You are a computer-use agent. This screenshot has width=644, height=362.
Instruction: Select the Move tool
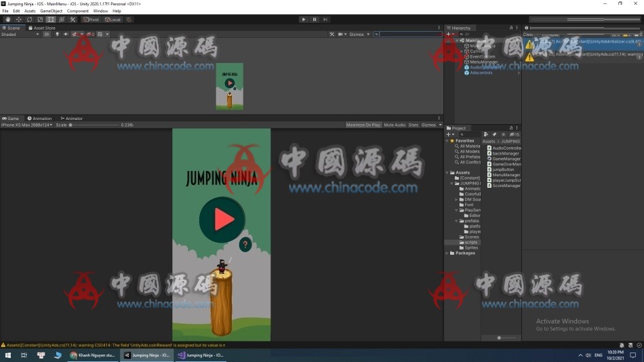coord(18,19)
